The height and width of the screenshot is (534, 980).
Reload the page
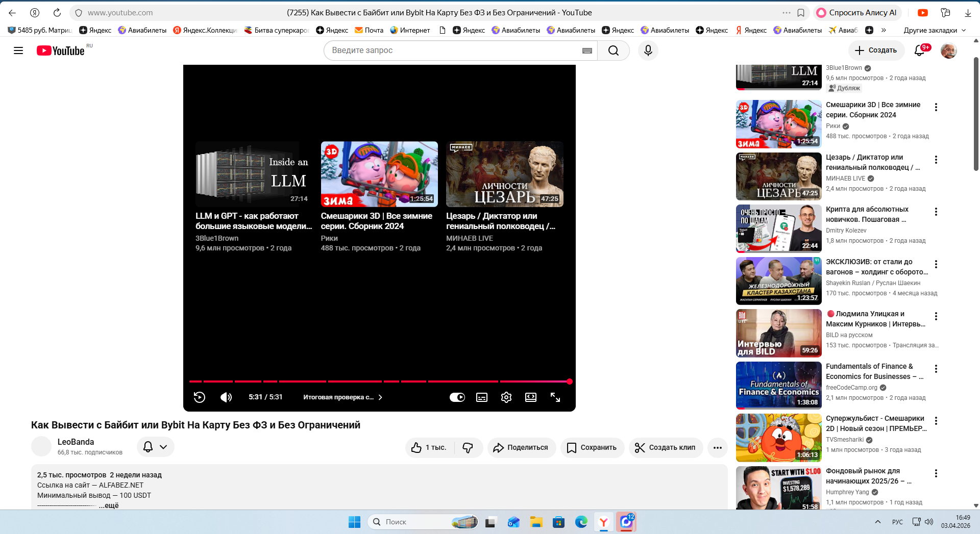pyautogui.click(x=57, y=13)
